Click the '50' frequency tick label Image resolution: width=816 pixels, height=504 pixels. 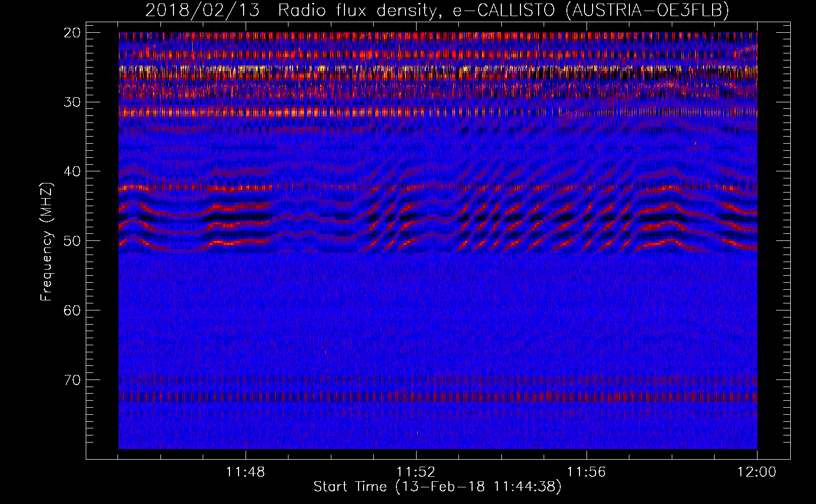(x=73, y=241)
